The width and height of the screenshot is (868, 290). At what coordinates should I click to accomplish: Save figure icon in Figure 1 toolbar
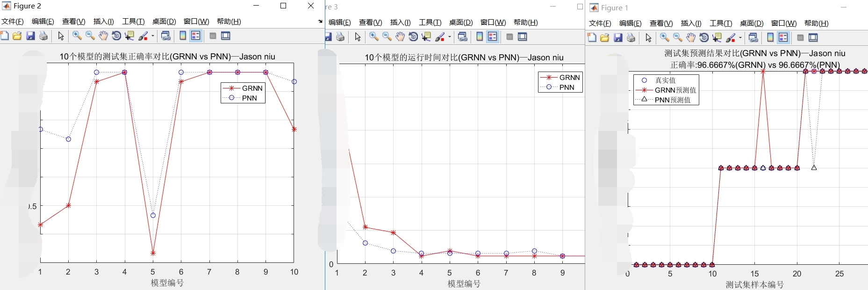[618, 38]
